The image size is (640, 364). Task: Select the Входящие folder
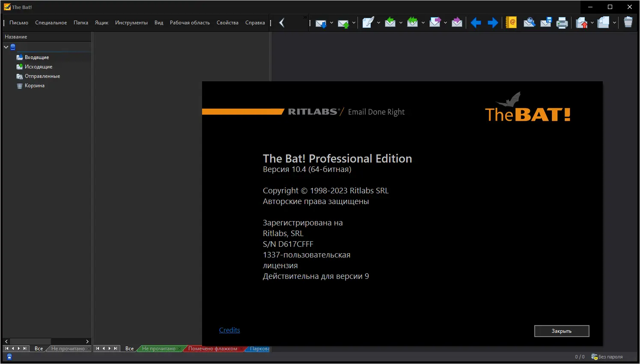tap(37, 57)
